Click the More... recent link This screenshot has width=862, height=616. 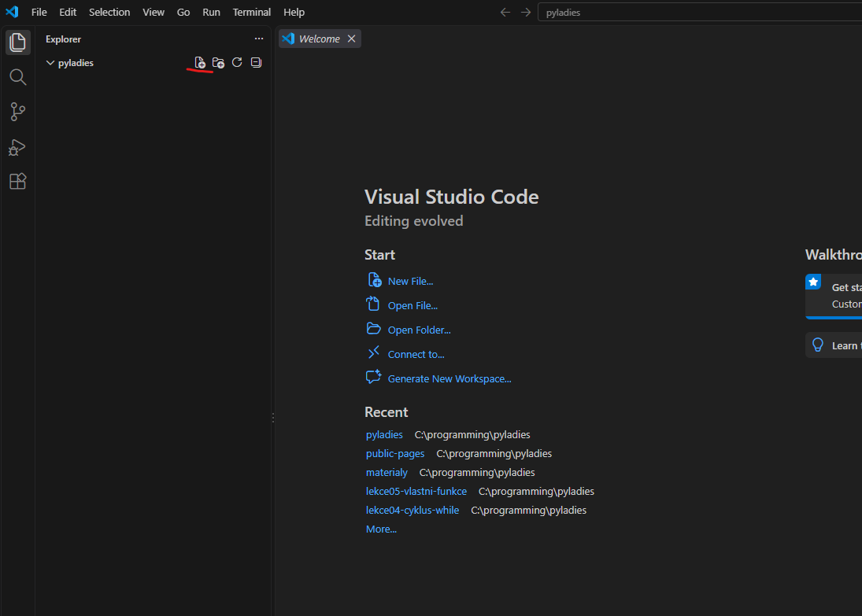tap(381, 529)
